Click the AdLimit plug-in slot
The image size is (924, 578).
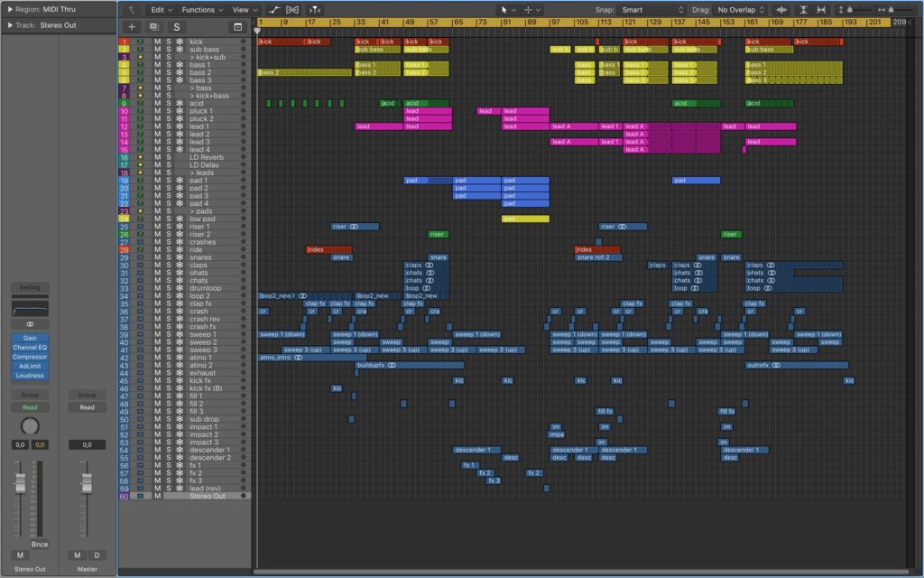30,367
